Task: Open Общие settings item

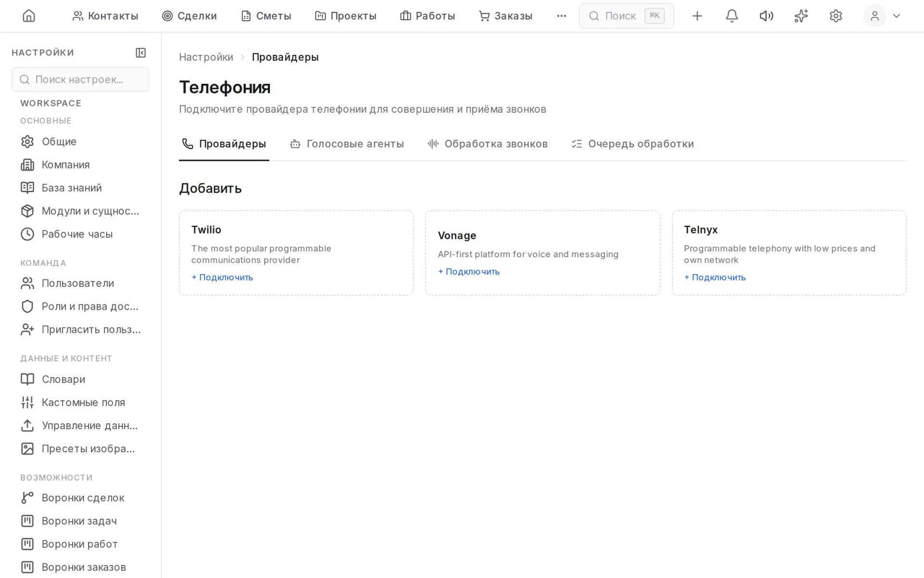Action: point(80,142)
